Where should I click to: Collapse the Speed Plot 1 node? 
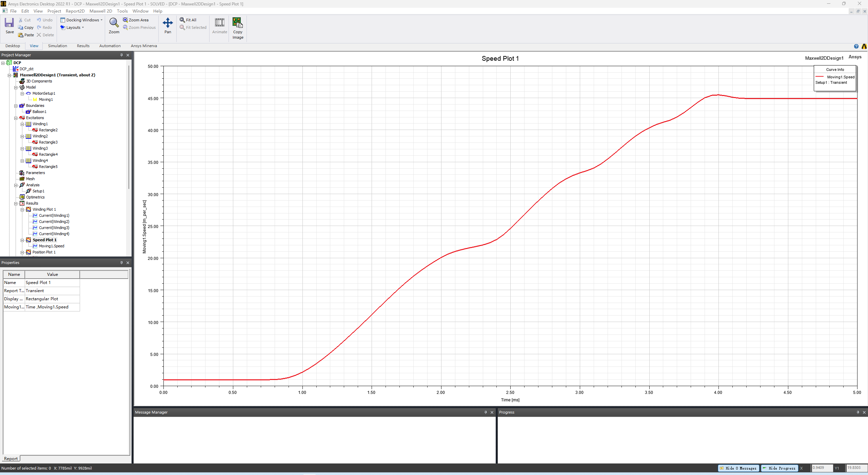pos(22,240)
